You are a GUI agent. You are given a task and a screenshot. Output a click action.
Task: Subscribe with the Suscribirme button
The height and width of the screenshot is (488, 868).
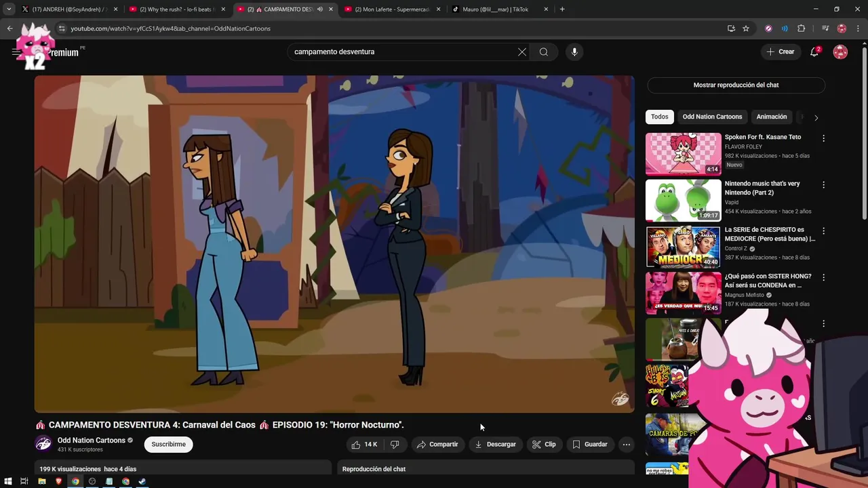coord(169,445)
